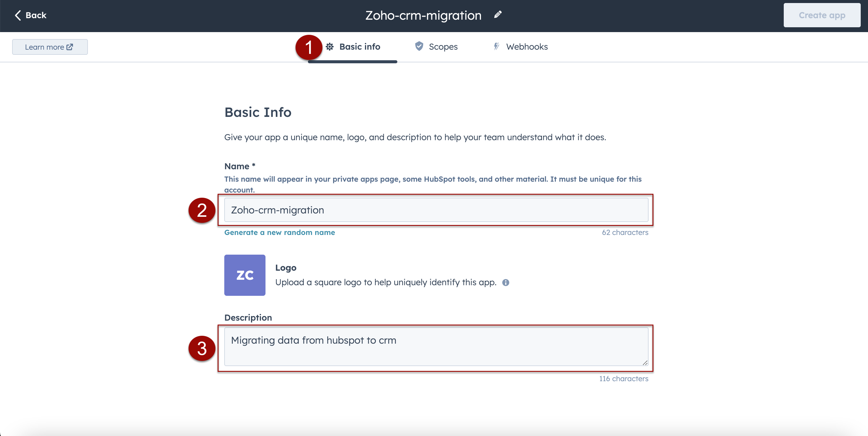Click the shield icon next to Scopes
Screen dimensions: 868x436
[419, 46]
